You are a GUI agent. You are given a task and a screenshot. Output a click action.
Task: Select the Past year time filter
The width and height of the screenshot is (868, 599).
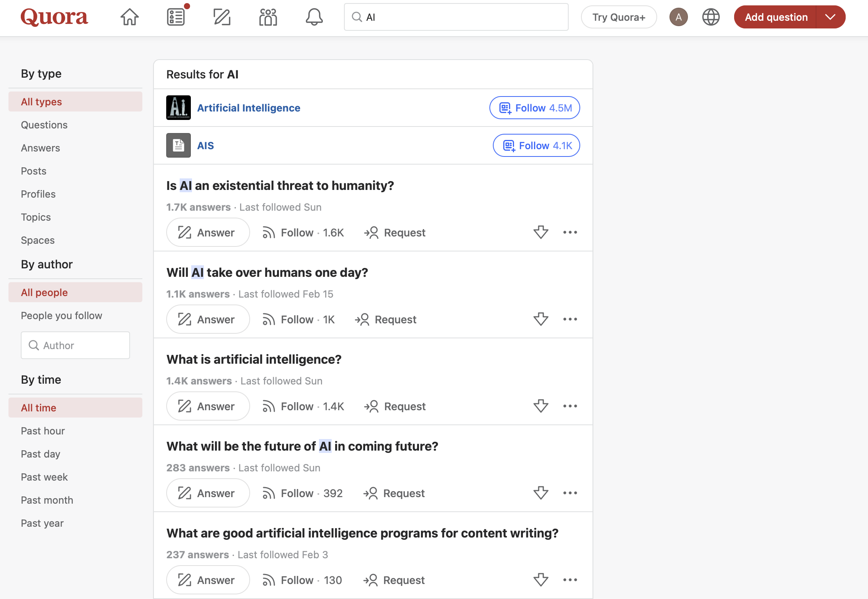pos(42,523)
